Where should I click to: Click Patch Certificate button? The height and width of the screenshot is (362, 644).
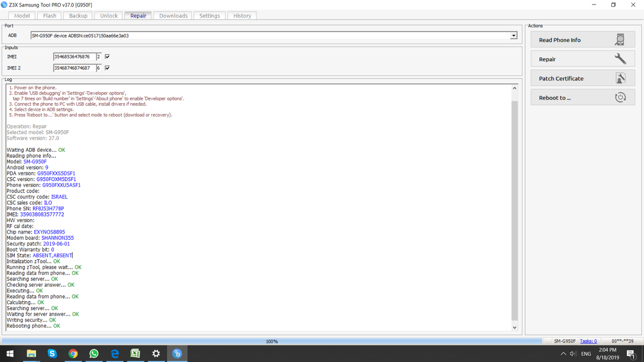(x=583, y=78)
